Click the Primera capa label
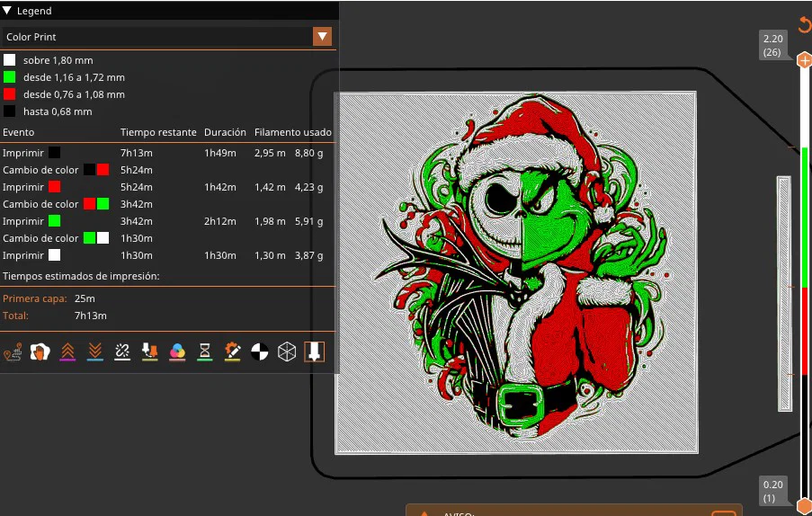 point(35,298)
